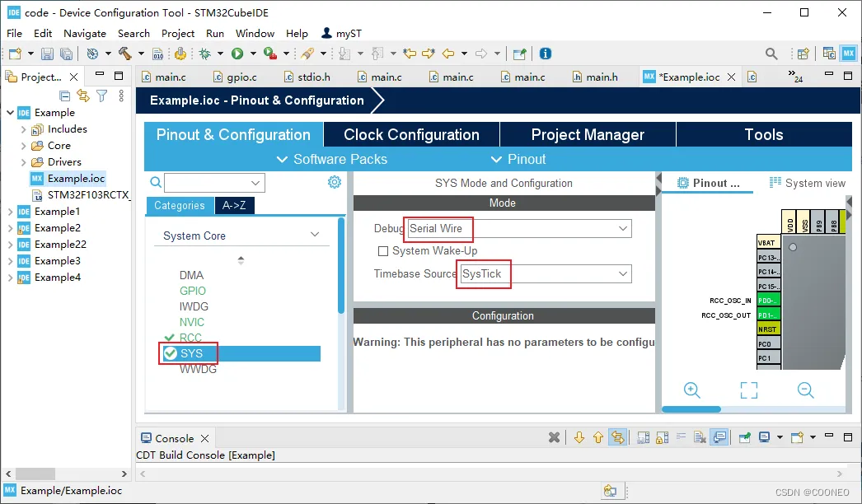Switch to the Clock Configuration tab

tap(411, 135)
